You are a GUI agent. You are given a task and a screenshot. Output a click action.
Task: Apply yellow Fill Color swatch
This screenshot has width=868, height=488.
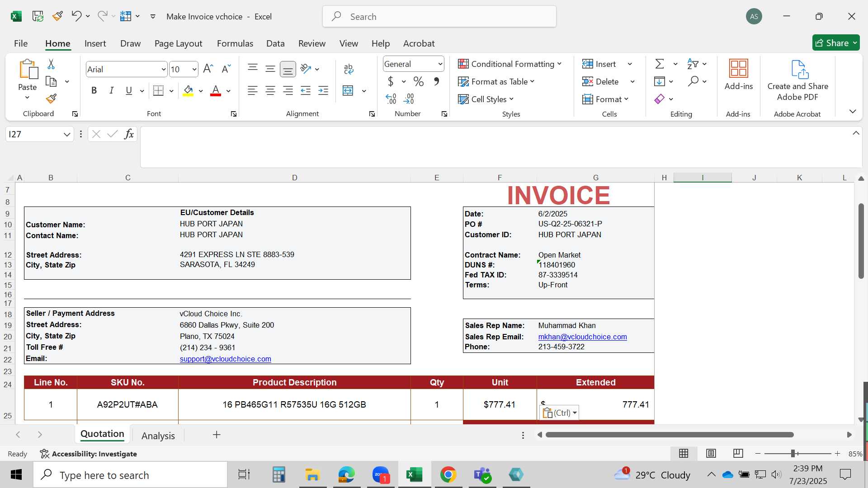tap(189, 91)
